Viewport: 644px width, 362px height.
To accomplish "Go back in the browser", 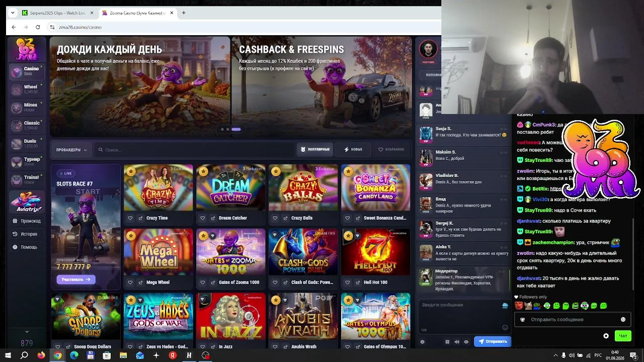I will [x=14, y=27].
